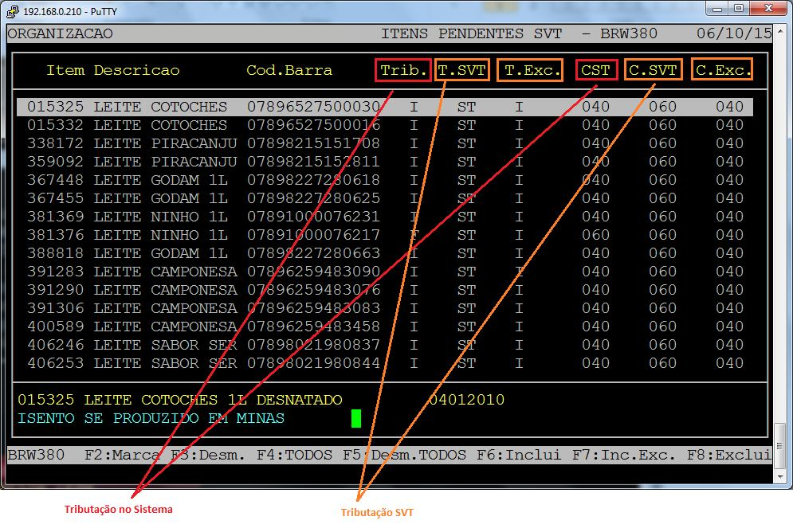This screenshot has width=793, height=532.
Task: Click the red Tributação no Sistema label
Action: tap(118, 509)
